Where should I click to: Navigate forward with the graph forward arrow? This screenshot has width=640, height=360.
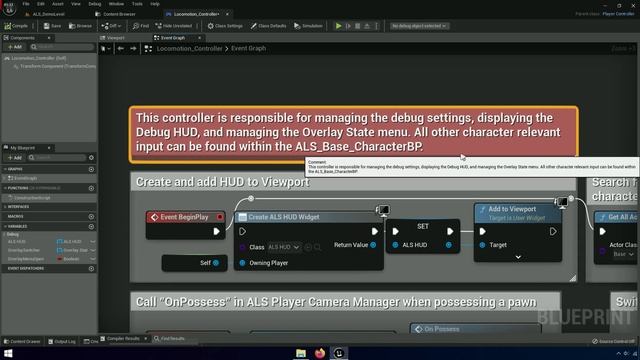pos(133,48)
